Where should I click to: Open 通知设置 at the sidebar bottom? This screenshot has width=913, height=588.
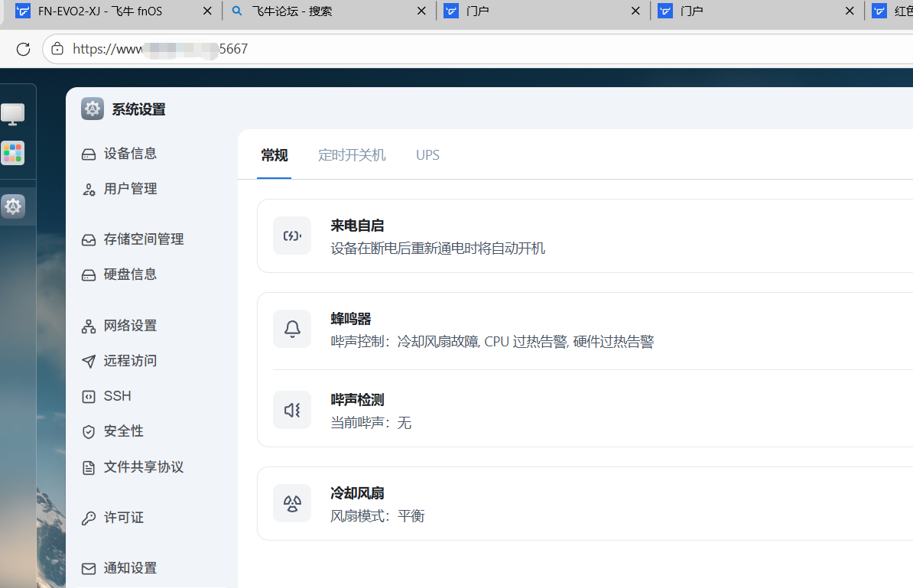(x=128, y=567)
